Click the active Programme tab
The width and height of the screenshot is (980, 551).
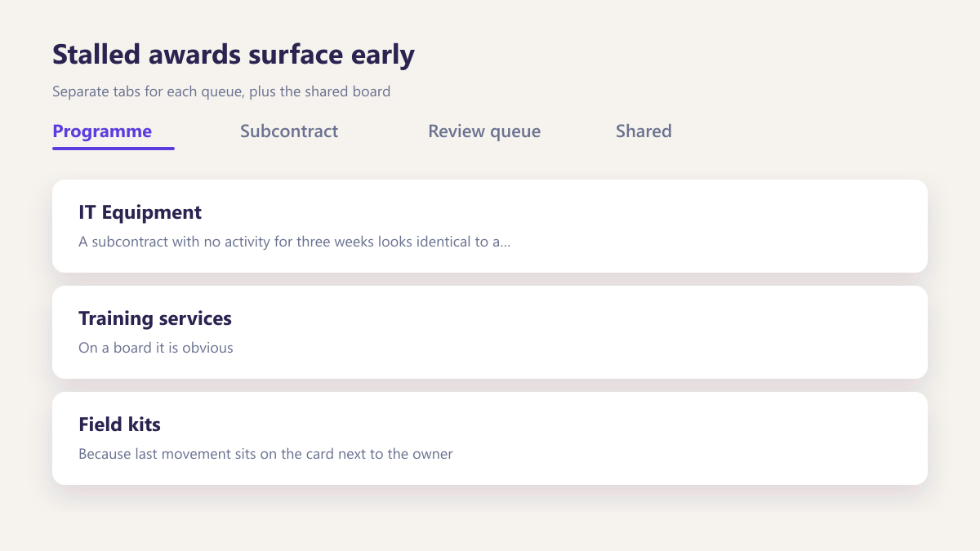[x=102, y=131]
